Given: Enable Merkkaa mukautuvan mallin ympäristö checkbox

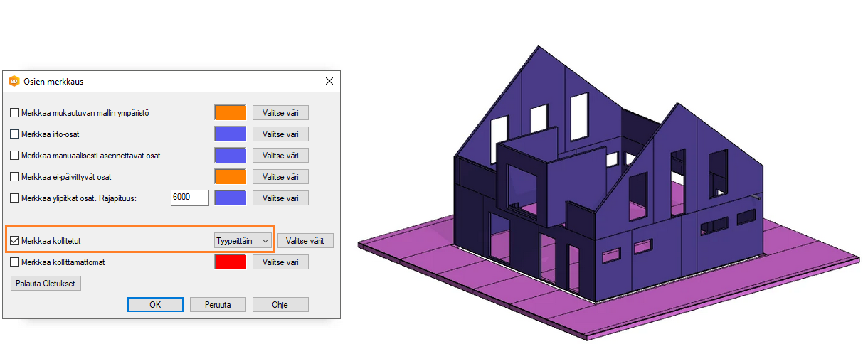Looking at the screenshot, I should (15, 113).
